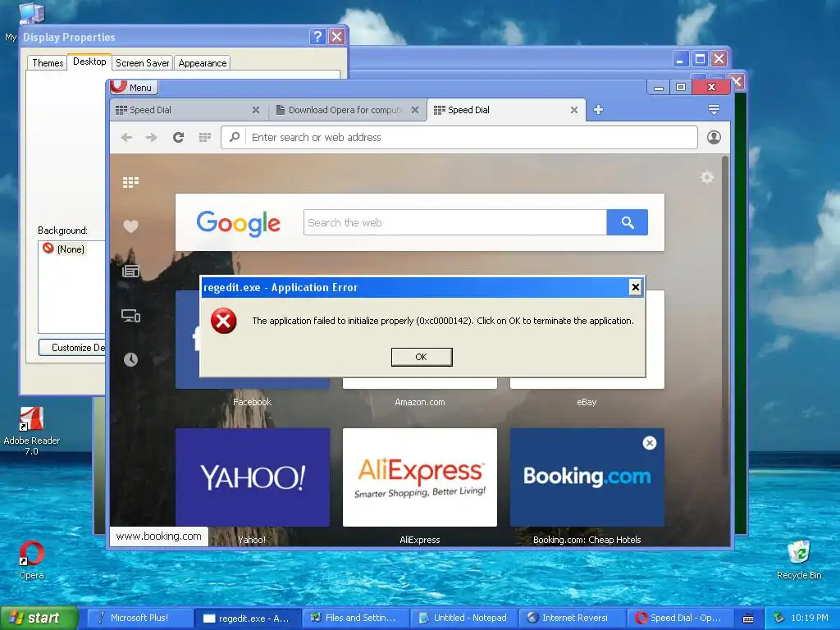Image resolution: width=840 pixels, height=630 pixels.
Task: Open the synced Tabs devices icon
Action: (x=130, y=316)
